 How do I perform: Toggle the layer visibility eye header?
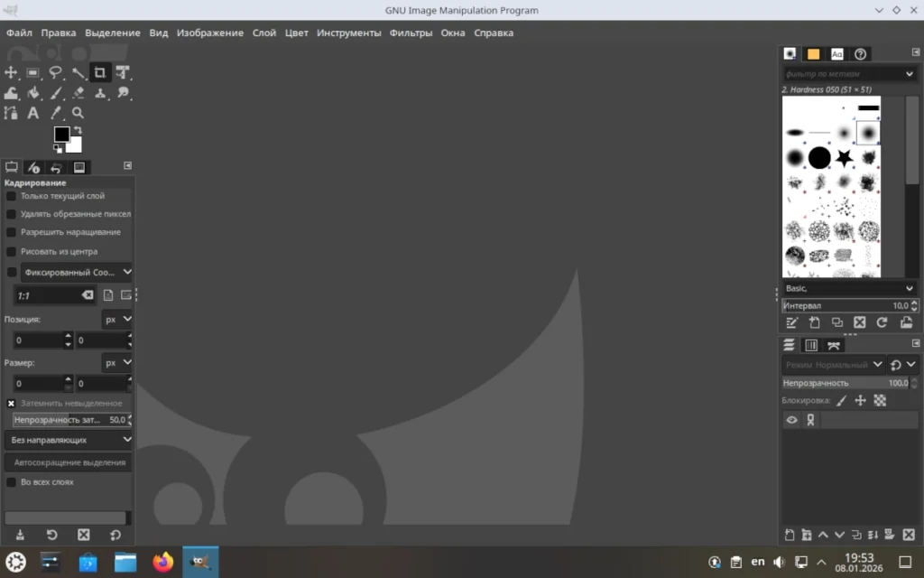click(791, 420)
